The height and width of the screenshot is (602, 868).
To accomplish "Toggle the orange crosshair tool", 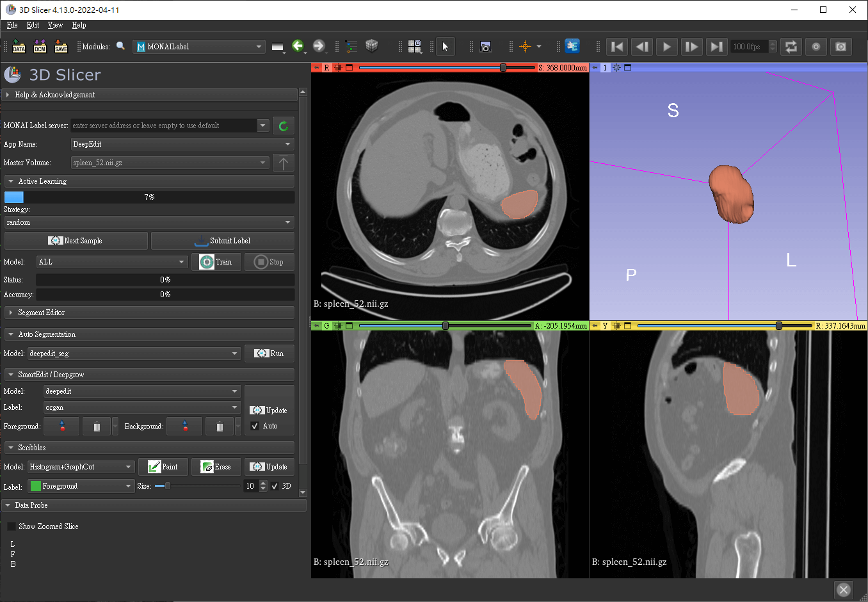I will [x=525, y=46].
